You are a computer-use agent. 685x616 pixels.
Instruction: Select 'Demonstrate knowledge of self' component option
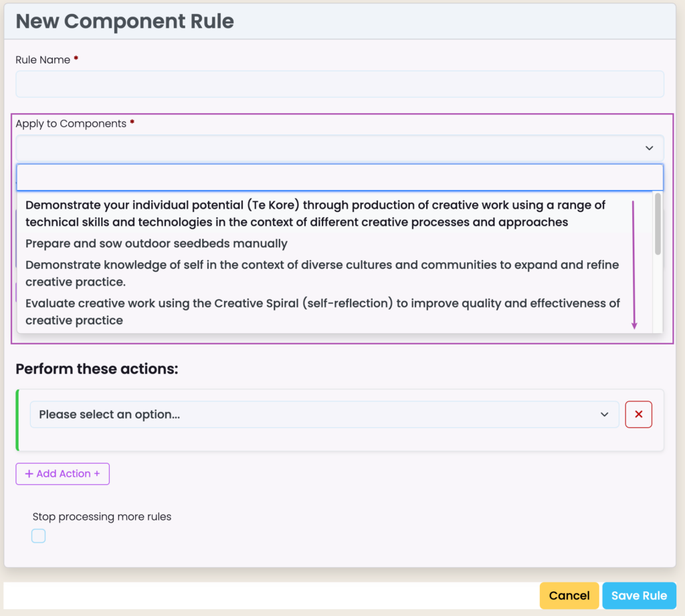coord(322,273)
